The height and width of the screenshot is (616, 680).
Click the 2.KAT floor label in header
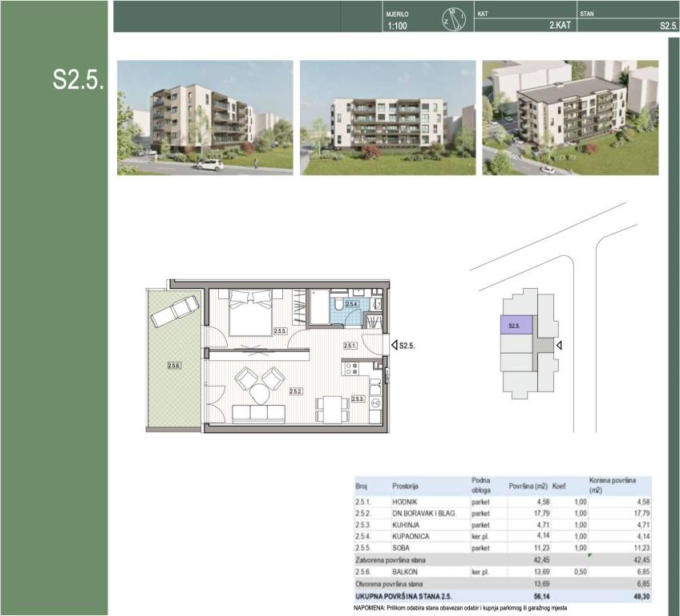(x=559, y=26)
